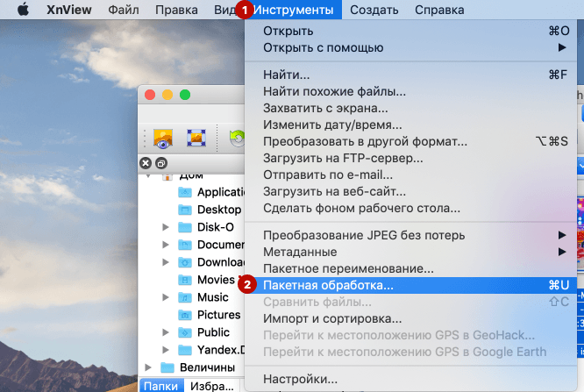This screenshot has height=392, width=584.
Task: Click the image viewer eye toolbar icon
Action: coord(163,139)
